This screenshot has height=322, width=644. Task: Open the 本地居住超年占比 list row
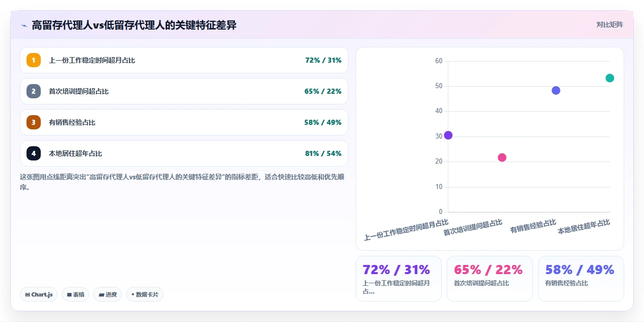pyautogui.click(x=184, y=153)
